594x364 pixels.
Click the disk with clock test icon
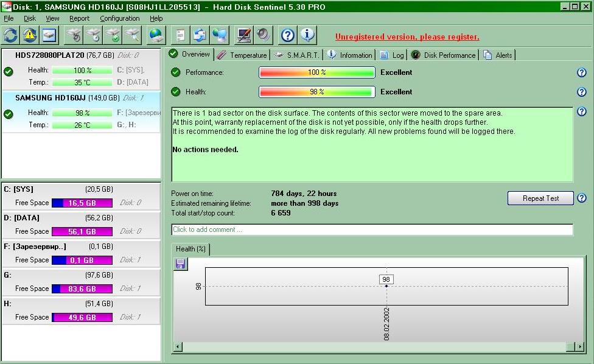pos(94,35)
